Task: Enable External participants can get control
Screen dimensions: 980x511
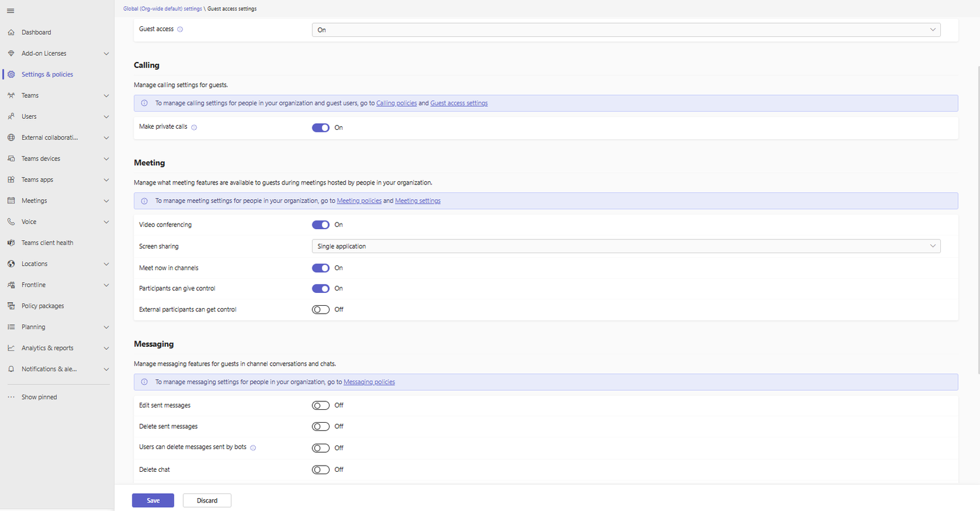Action: pos(321,309)
